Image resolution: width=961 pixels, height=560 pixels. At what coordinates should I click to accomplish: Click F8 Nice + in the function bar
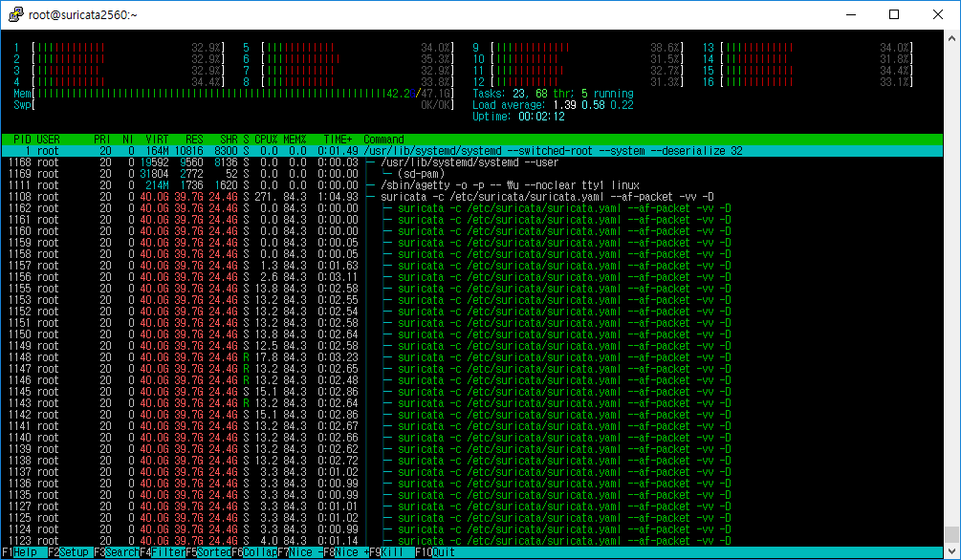coord(346,552)
